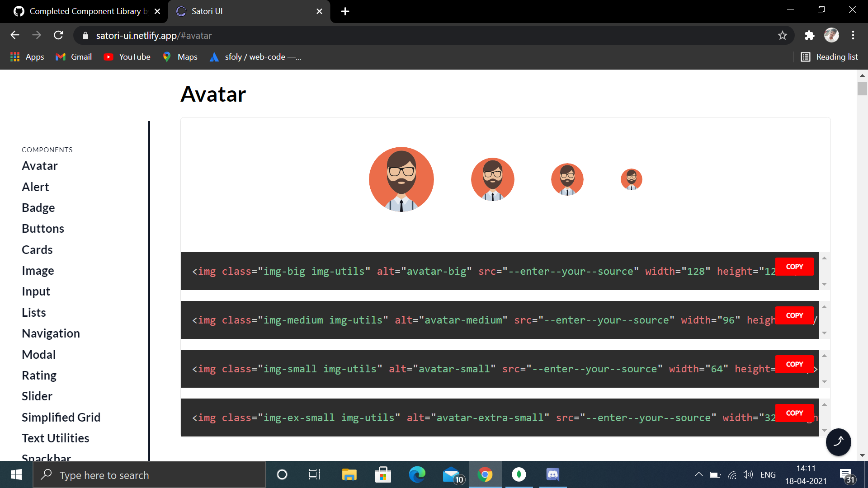Click the Windows search box
The height and width of the screenshot is (488, 868).
click(x=149, y=475)
